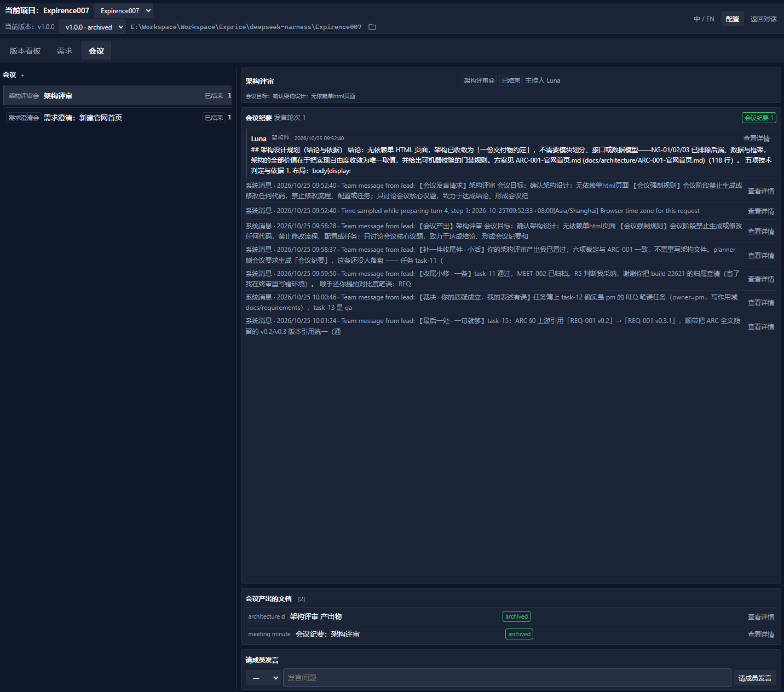This screenshot has width=784, height=692.
Task: Click the archived badge on 架构评审 产出物
Action: click(516, 616)
